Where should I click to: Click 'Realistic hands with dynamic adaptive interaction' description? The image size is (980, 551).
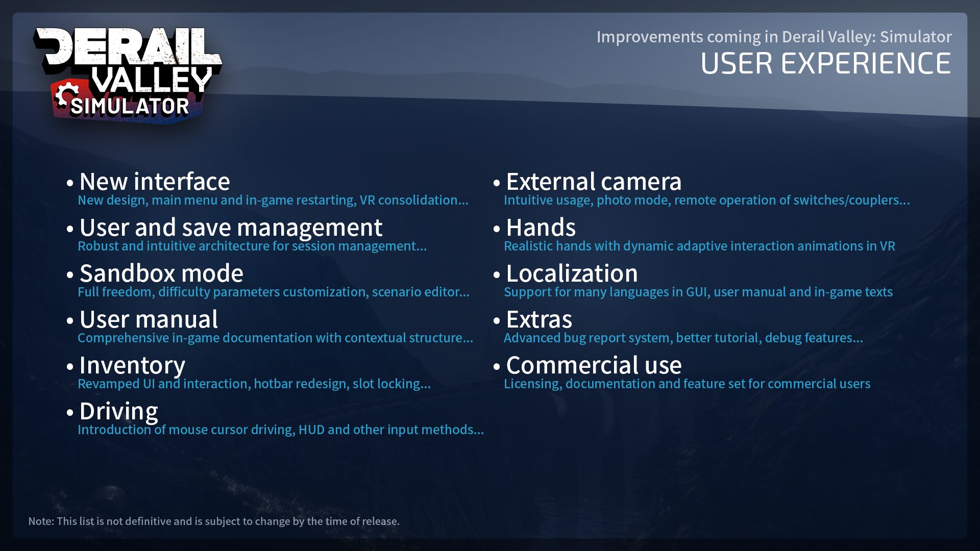pyautogui.click(x=700, y=246)
